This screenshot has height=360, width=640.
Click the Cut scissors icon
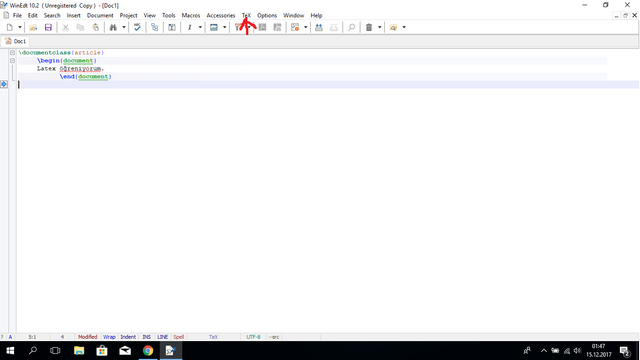(65, 27)
